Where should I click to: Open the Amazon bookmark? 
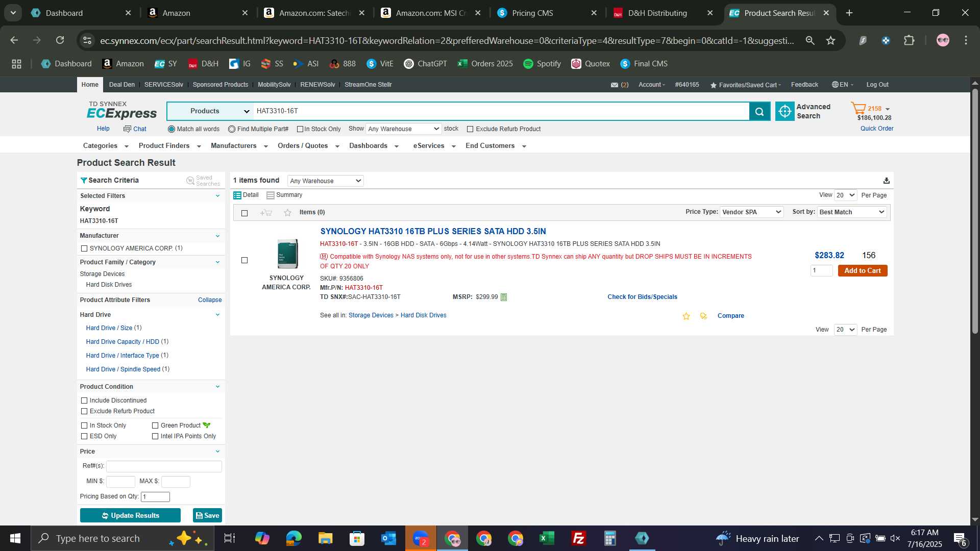tap(123, 64)
